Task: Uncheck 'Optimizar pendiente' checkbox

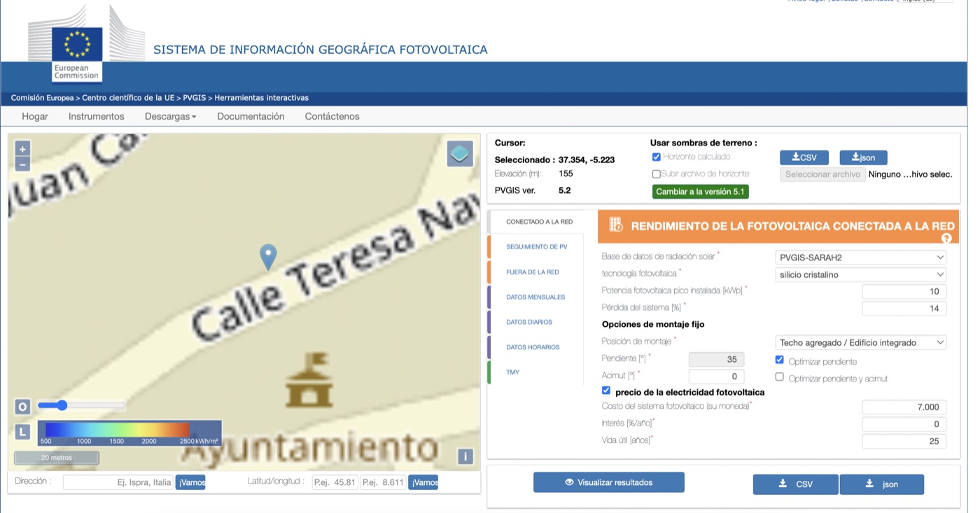Action: [780, 360]
